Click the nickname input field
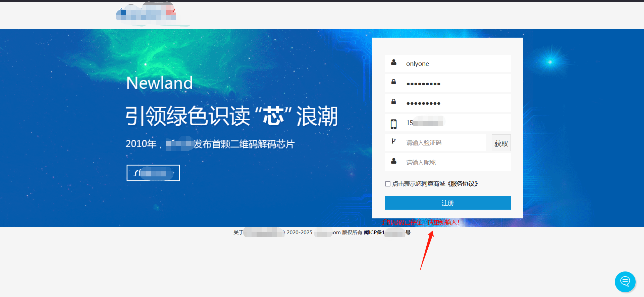The height and width of the screenshot is (297, 644). (448, 162)
